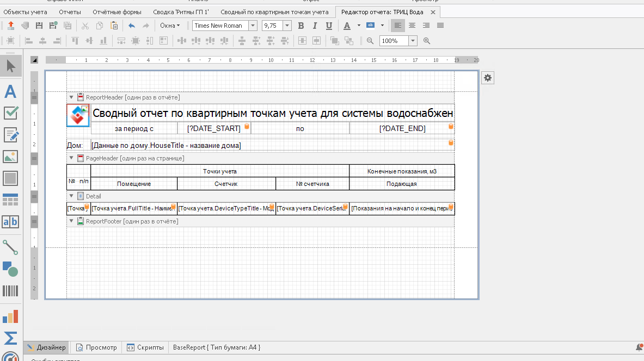The image size is (644, 361).
Task: Open the report smart tag gear icon
Action: (488, 78)
